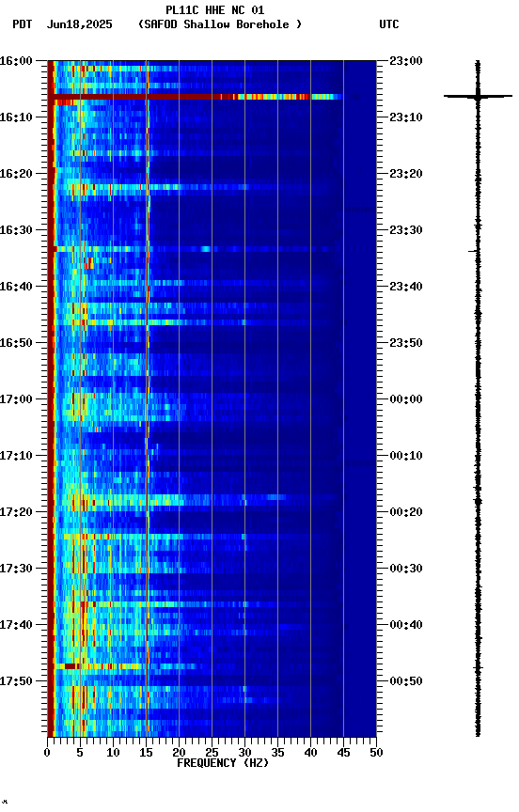Click the 50 Hz frequency axis label
This screenshot has width=519, height=812.
[376, 753]
